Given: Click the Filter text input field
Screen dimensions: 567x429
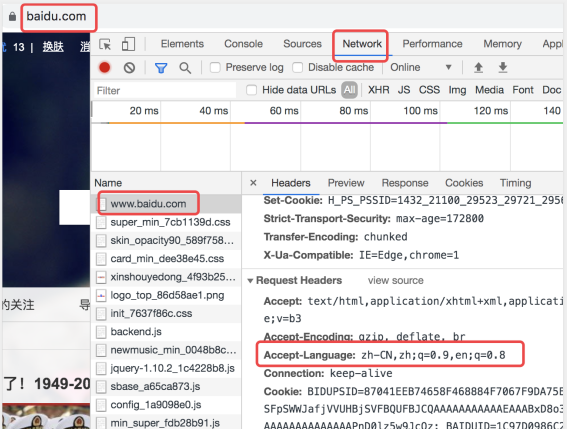Looking at the screenshot, I should pos(165,90).
